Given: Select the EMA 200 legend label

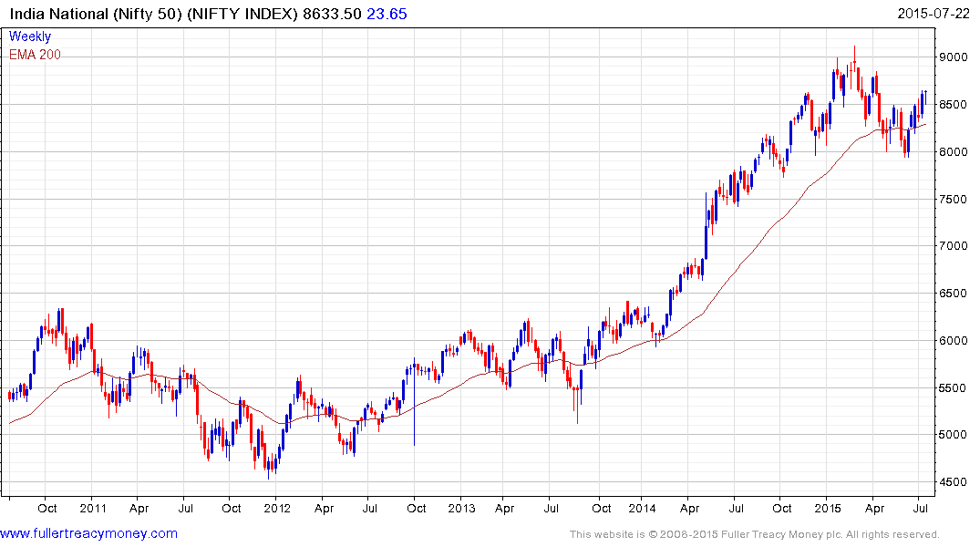Looking at the screenshot, I should [35, 55].
